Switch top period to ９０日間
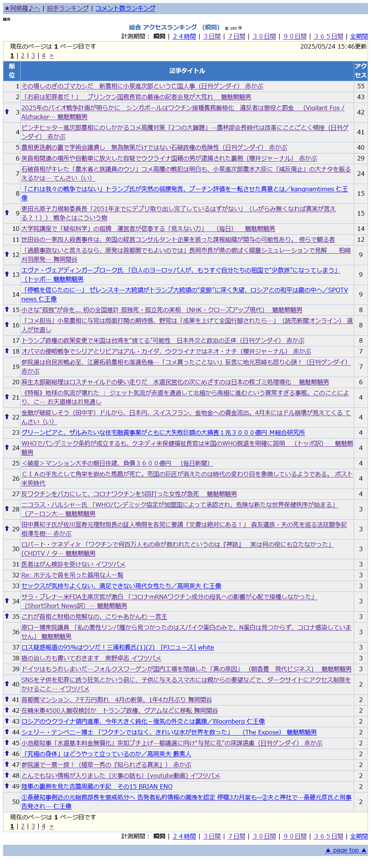Screen dimensions: 371x868 (295, 36)
